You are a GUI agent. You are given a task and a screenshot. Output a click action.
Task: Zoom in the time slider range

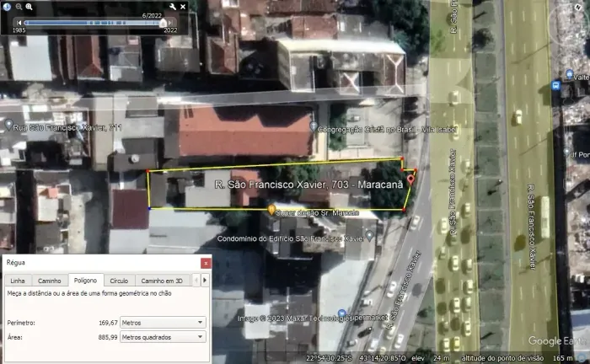click(x=29, y=7)
